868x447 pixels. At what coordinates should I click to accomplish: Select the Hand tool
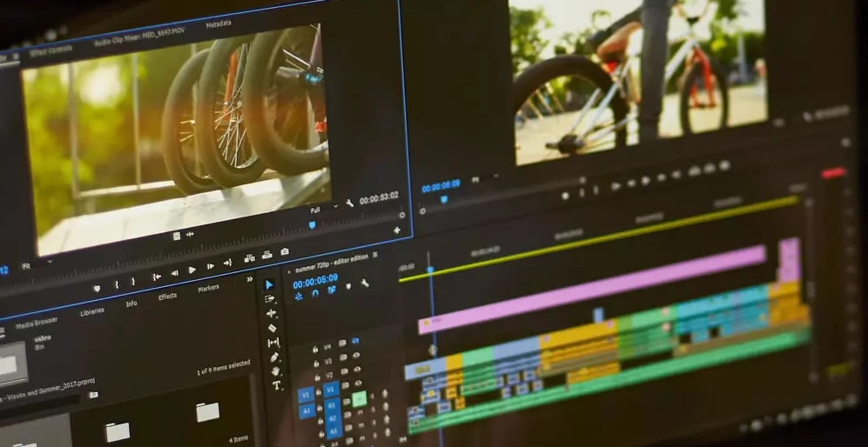pyautogui.click(x=276, y=370)
